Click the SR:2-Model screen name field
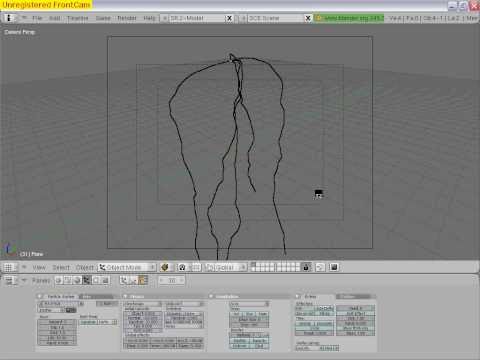 197,18
